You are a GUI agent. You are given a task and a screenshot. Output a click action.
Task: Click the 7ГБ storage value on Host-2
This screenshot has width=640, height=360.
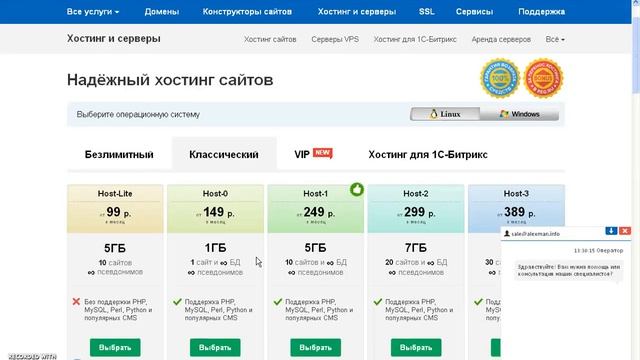tap(416, 248)
